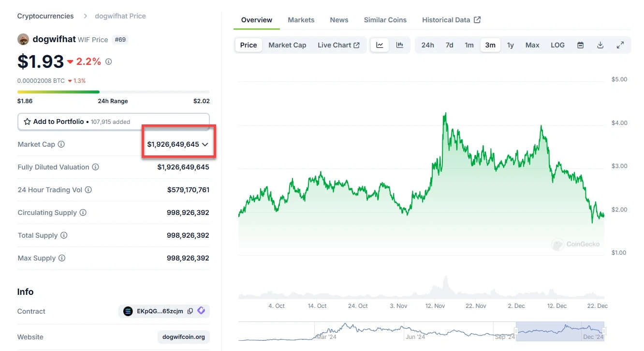Open the News tab

coord(339,20)
